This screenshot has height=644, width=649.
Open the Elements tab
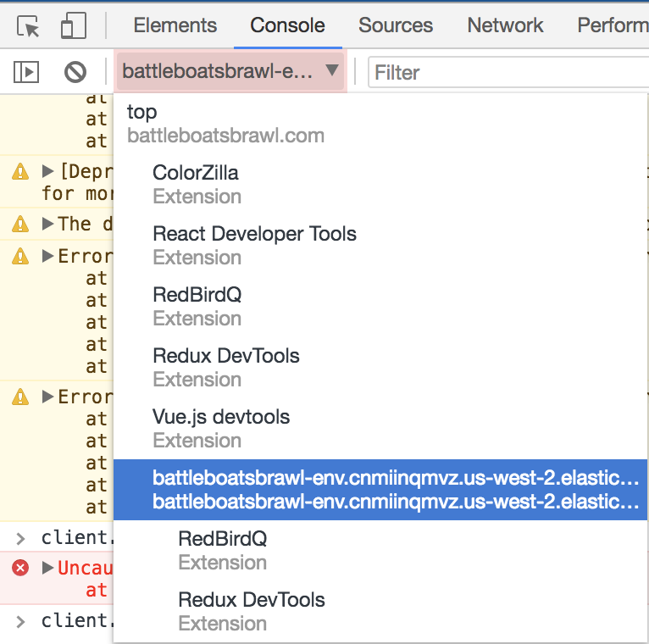[x=175, y=25]
